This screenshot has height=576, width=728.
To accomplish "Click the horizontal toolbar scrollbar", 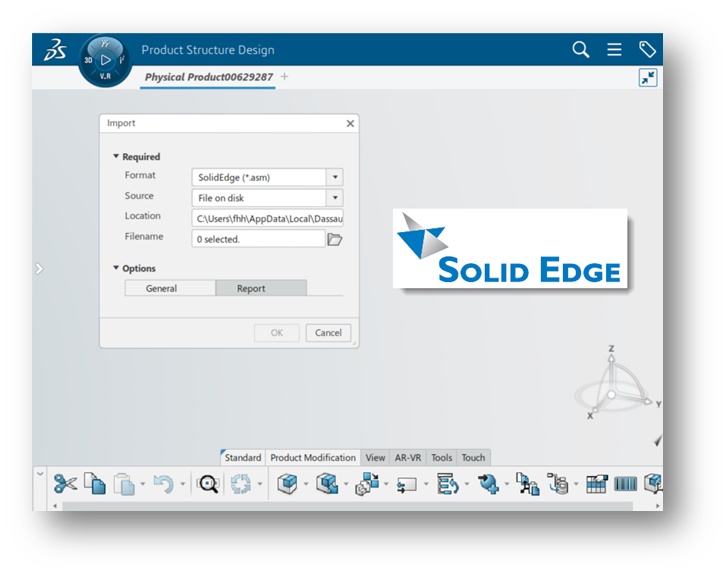I will tap(347, 505).
